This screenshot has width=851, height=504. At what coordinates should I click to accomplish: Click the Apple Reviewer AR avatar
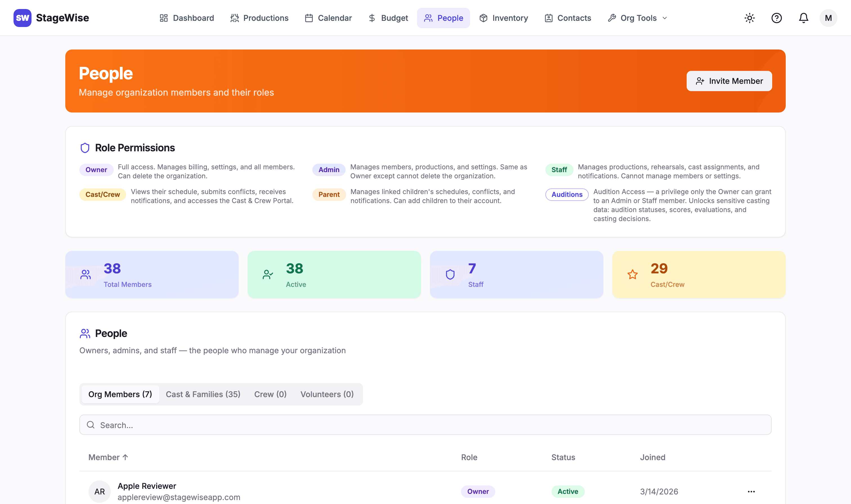pyautogui.click(x=100, y=491)
